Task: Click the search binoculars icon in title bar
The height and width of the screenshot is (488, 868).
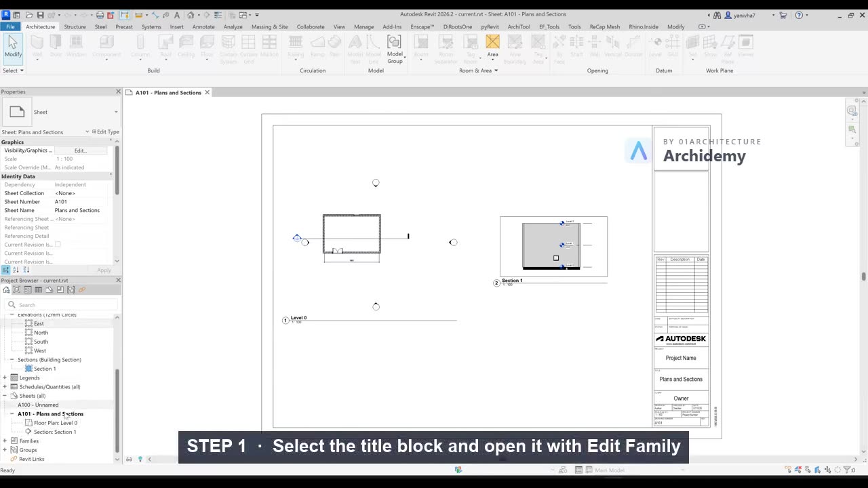Action: 717,15
